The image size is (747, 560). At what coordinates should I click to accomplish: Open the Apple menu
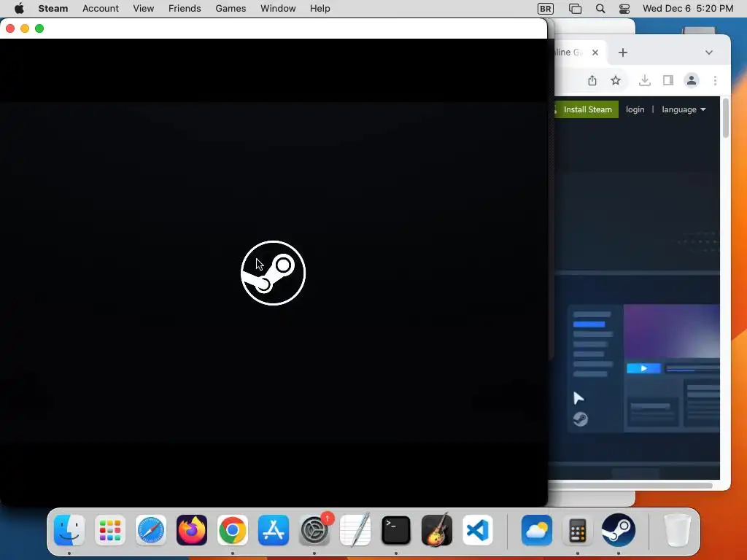(19, 9)
